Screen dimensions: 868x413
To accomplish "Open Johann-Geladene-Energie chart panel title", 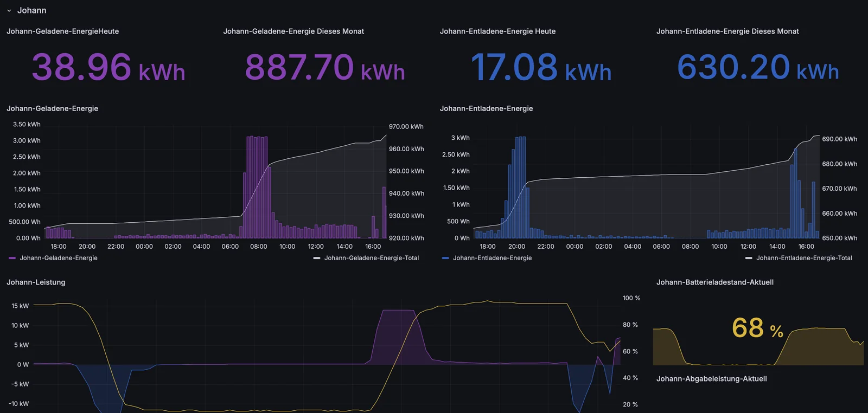I will coord(52,108).
